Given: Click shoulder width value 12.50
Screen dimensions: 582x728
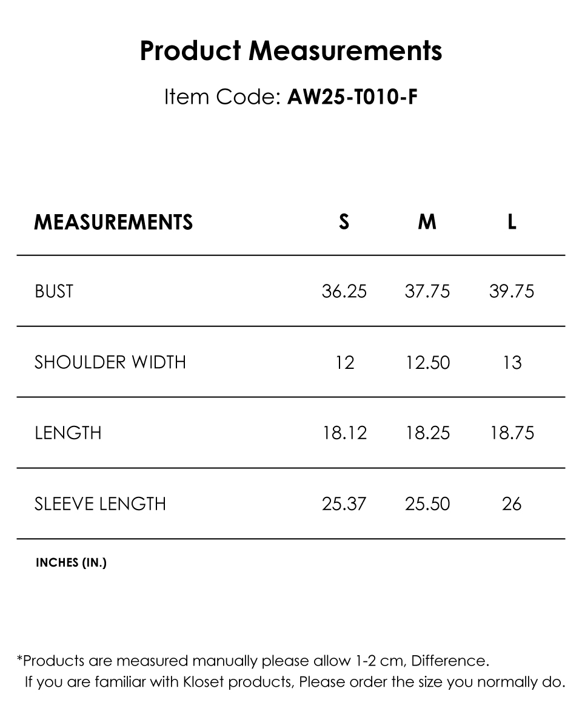Looking at the screenshot, I should (x=427, y=363).
